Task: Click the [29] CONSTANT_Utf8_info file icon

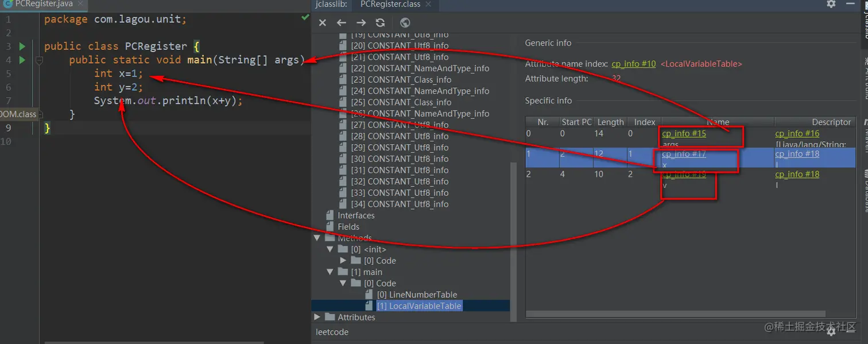Action: (343, 148)
